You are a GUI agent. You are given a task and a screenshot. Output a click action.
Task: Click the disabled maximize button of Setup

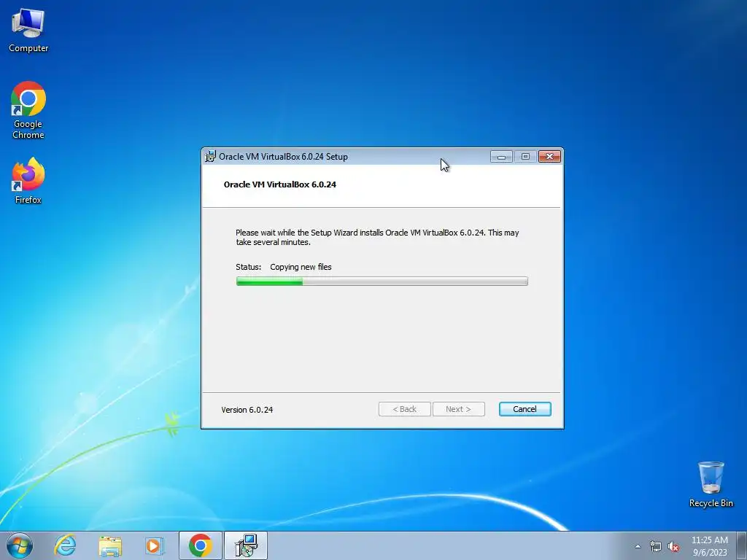click(x=525, y=157)
